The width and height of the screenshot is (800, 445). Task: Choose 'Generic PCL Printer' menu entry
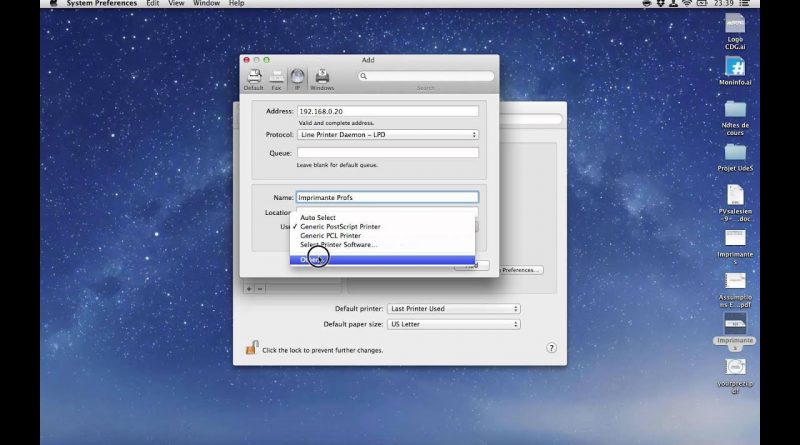tap(382, 236)
